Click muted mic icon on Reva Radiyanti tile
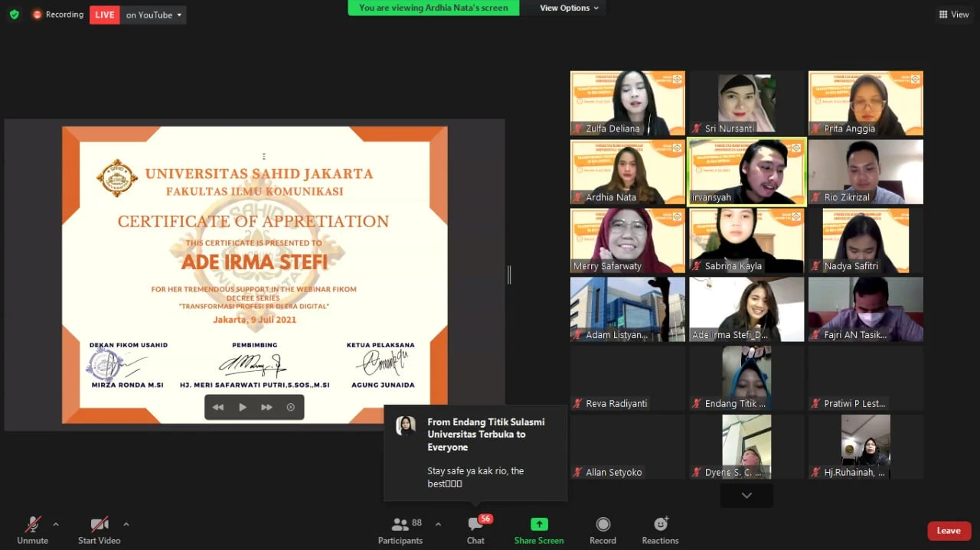The height and width of the screenshot is (550, 980). click(x=578, y=403)
